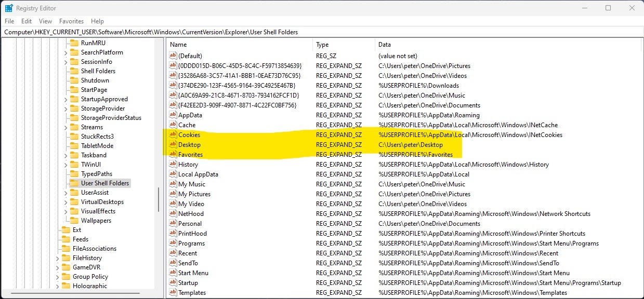Screen dimensions: 644x299
Task: Sort by the Type column header
Action: tap(344, 45)
